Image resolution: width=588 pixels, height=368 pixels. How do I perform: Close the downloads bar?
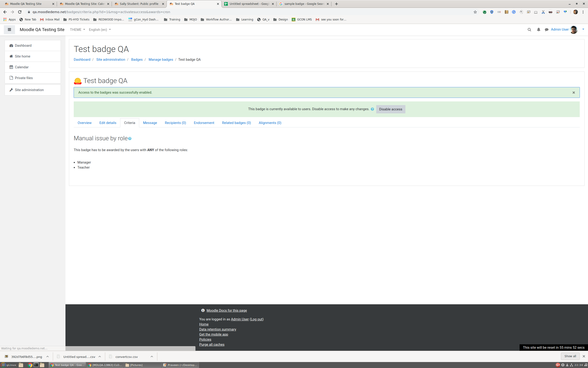pyautogui.click(x=584, y=356)
